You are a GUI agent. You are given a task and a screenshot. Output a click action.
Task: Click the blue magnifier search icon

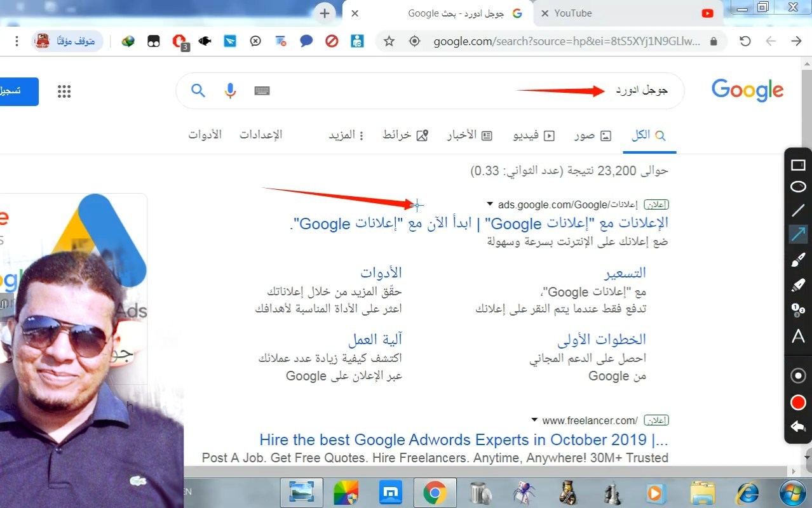coord(198,91)
